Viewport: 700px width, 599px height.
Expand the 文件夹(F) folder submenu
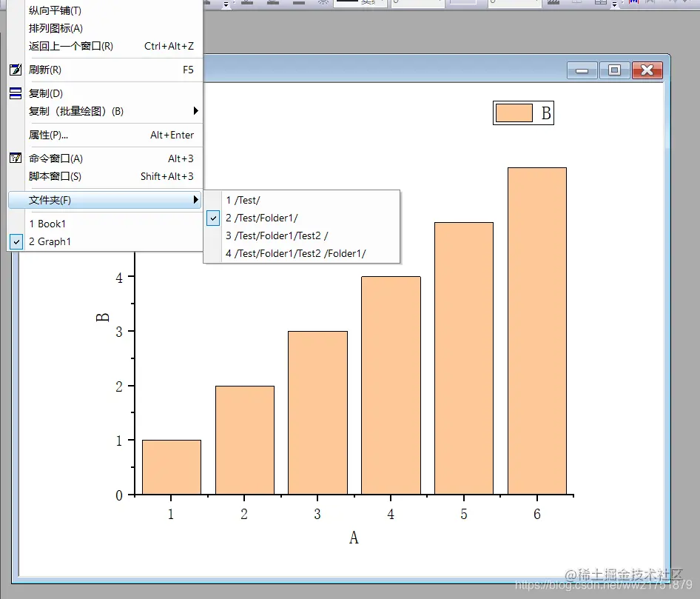pos(105,200)
